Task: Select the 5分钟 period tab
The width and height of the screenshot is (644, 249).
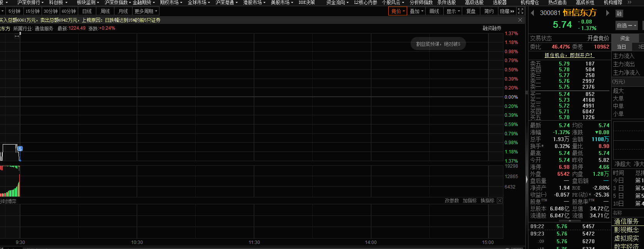Action: tap(14, 11)
